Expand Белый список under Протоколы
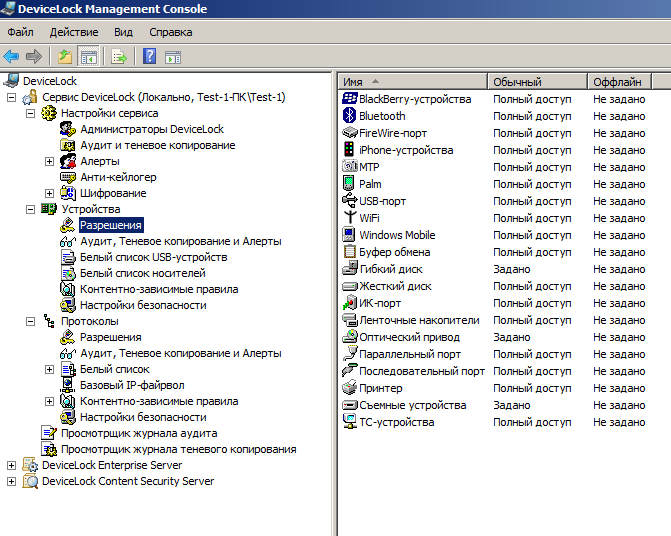The image size is (671, 536). tap(49, 370)
